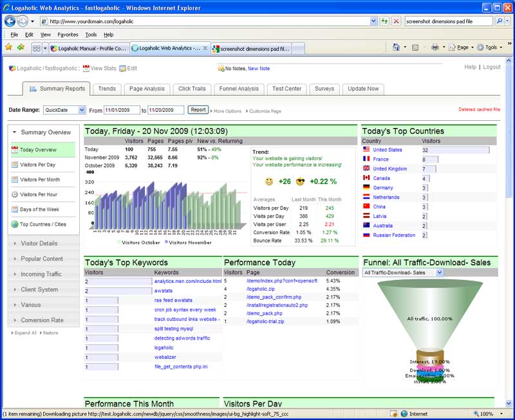515x420 pixels.
Task: Open the address bar history dropdown
Action: click(x=373, y=21)
